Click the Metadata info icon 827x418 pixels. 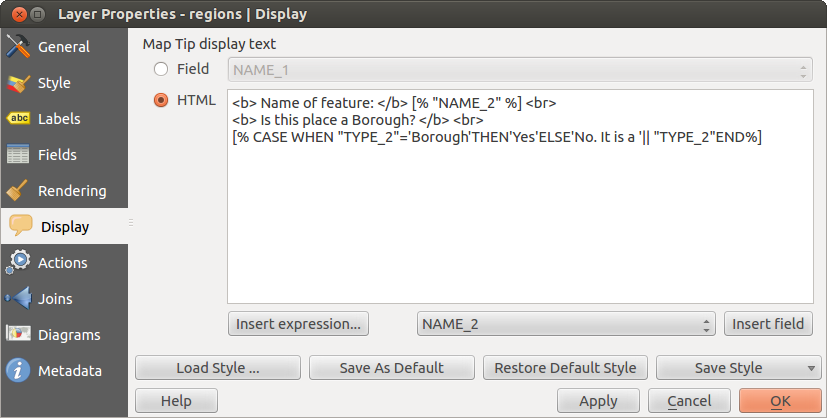[17, 371]
